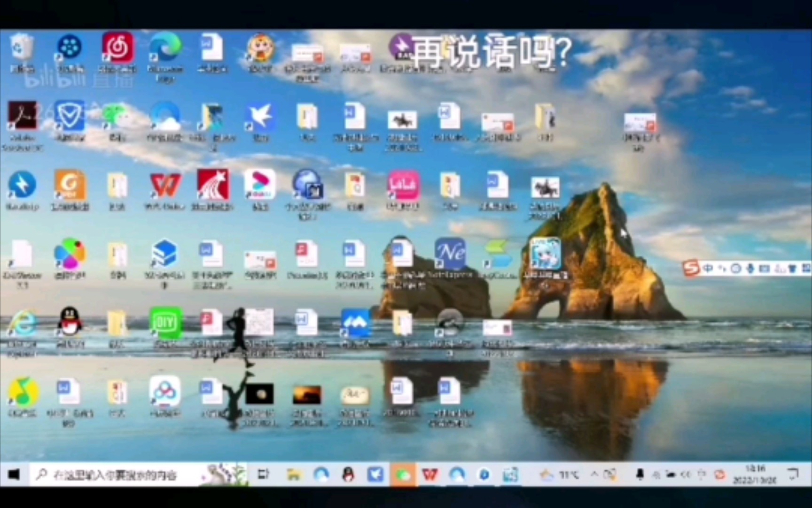Launch Internet Explorer from the desktop

pos(22,323)
